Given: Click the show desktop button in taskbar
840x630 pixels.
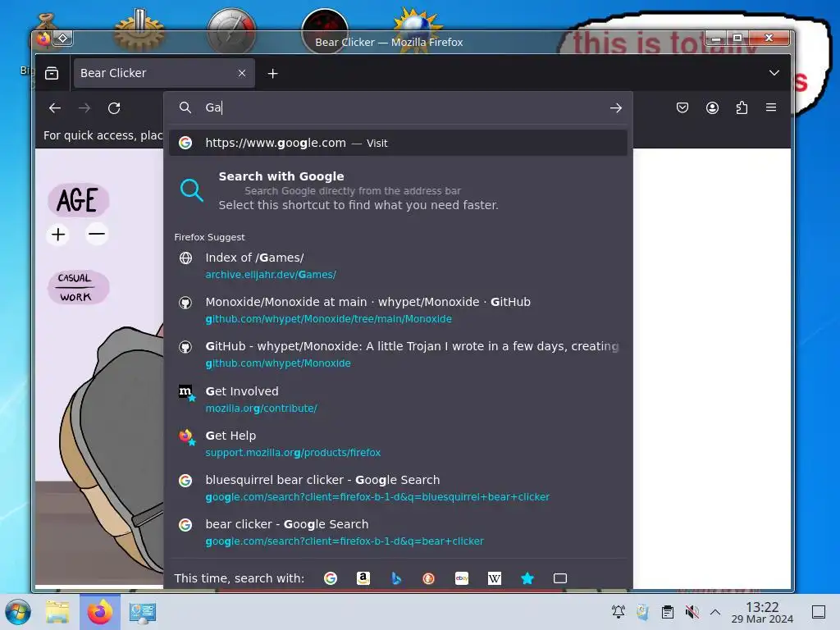Looking at the screenshot, I should [x=819, y=612].
